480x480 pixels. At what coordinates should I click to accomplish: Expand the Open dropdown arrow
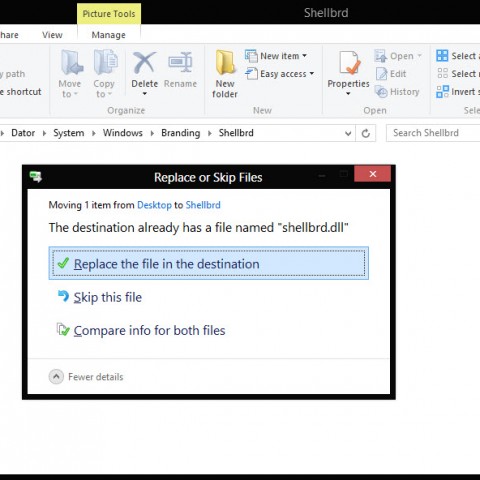[419, 56]
